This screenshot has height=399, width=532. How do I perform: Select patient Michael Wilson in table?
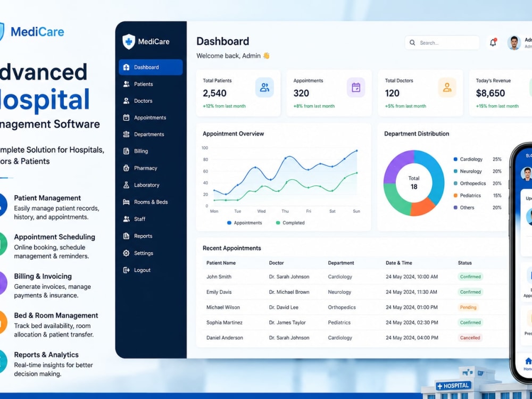(x=223, y=307)
